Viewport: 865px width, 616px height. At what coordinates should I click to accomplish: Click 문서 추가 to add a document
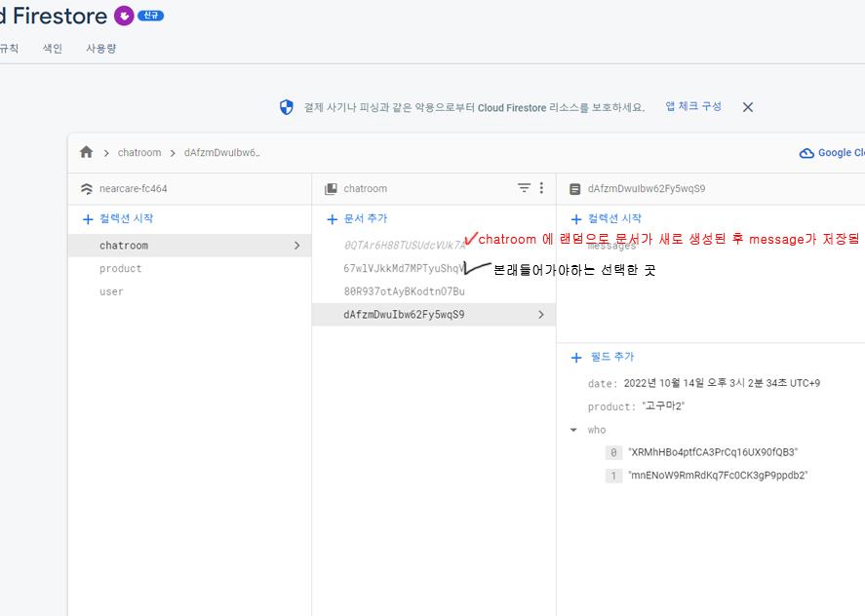coord(365,218)
